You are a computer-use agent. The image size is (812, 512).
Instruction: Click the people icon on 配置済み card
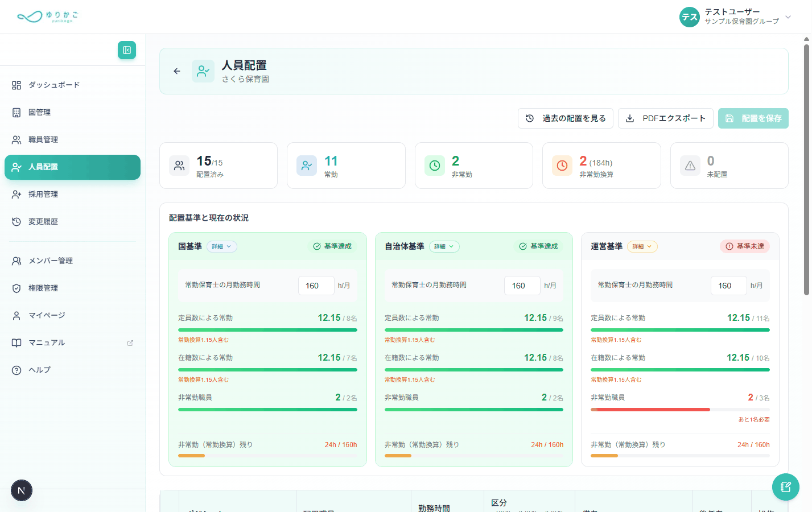179,166
